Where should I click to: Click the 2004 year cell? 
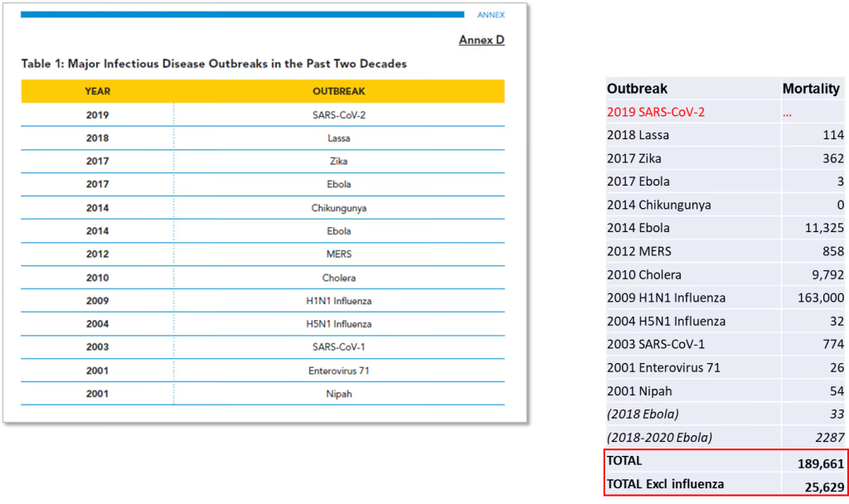click(x=98, y=324)
